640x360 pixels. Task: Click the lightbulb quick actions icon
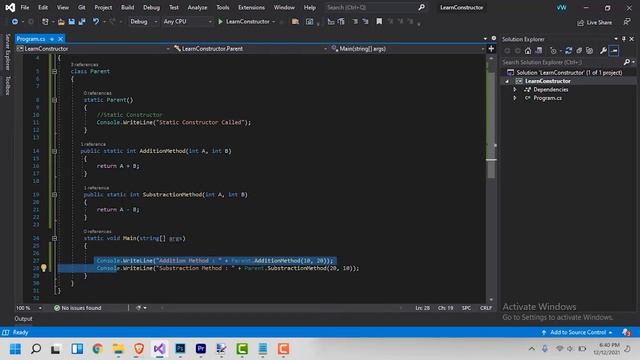(44, 268)
